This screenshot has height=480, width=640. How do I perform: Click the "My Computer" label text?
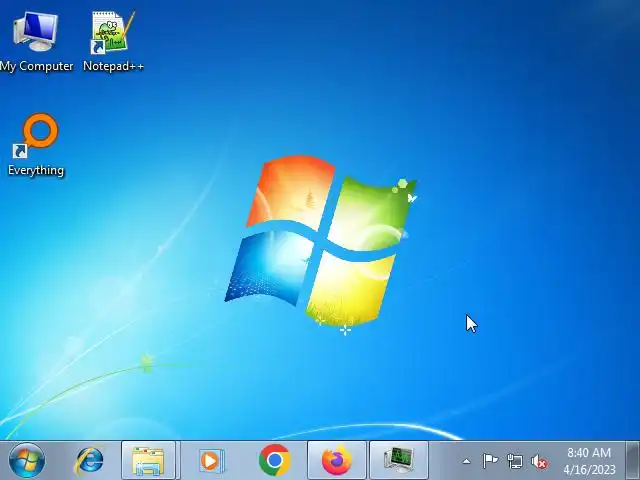(x=36, y=66)
